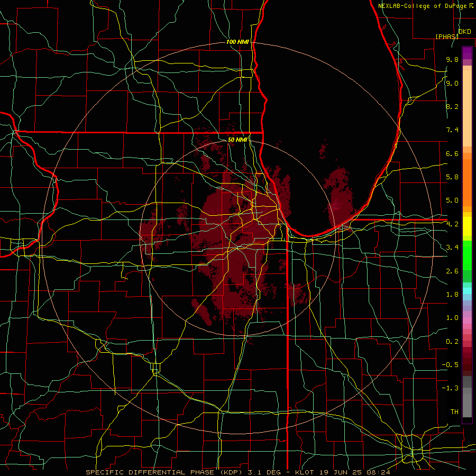Click the 1.0 scale value
Viewport: 476px width, 476px height.
pos(452,318)
